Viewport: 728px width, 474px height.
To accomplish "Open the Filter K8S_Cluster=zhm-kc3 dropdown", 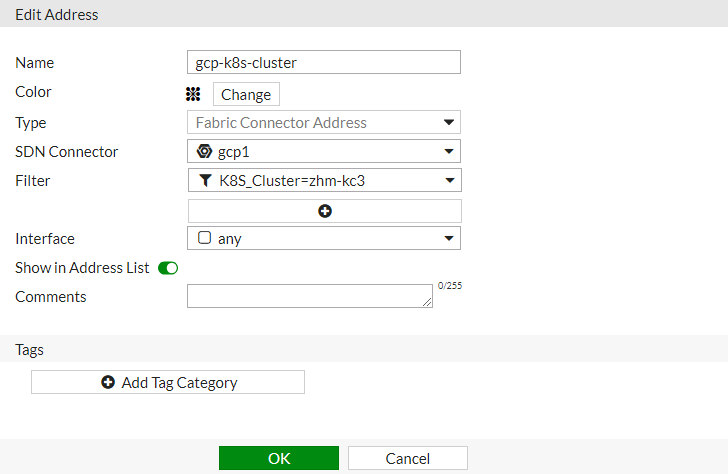I will 449,181.
